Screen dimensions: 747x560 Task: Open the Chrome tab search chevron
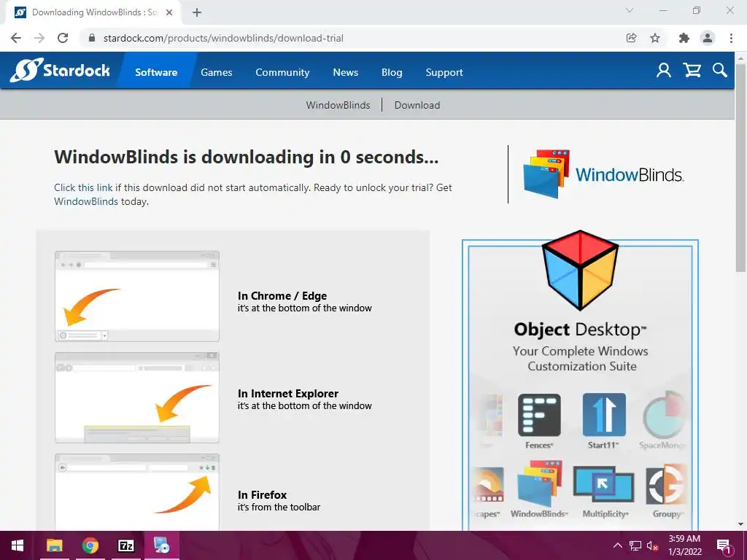click(x=630, y=10)
